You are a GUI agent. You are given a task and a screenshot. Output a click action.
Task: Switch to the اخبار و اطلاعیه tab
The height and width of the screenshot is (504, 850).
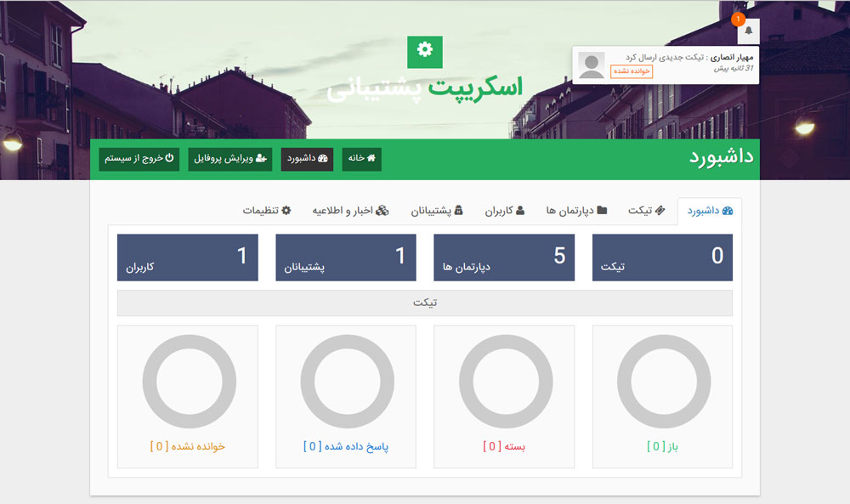click(x=350, y=211)
